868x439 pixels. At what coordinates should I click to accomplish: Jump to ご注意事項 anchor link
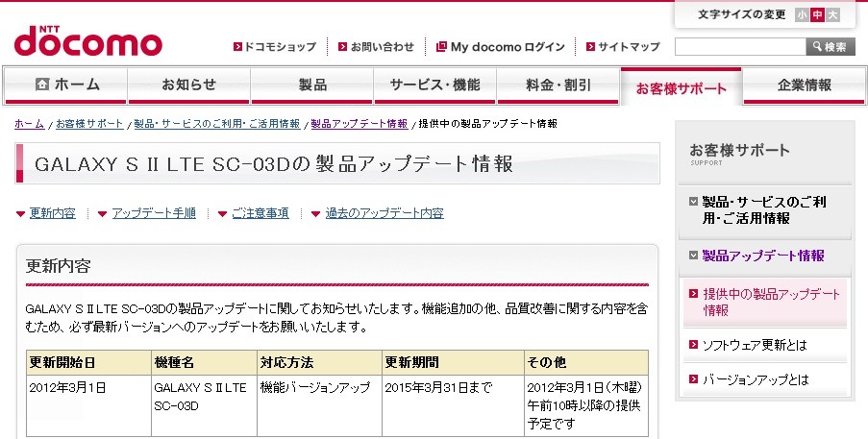[x=260, y=213]
